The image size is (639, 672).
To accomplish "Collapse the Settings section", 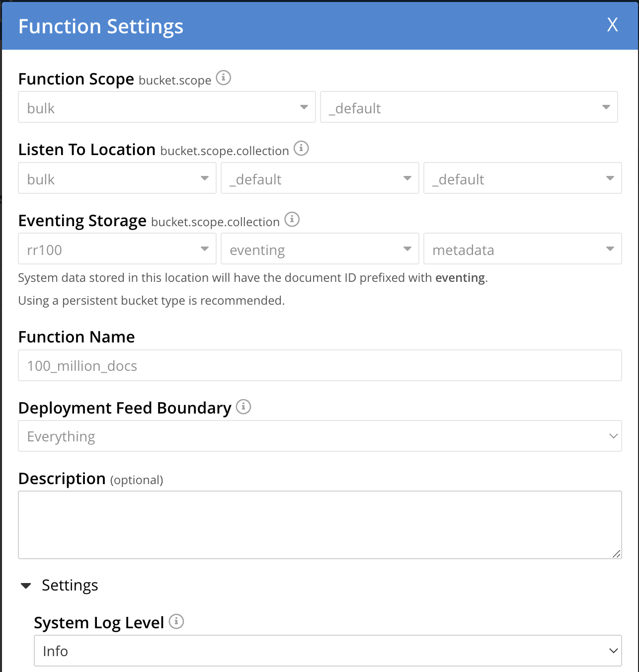I will [x=26, y=586].
